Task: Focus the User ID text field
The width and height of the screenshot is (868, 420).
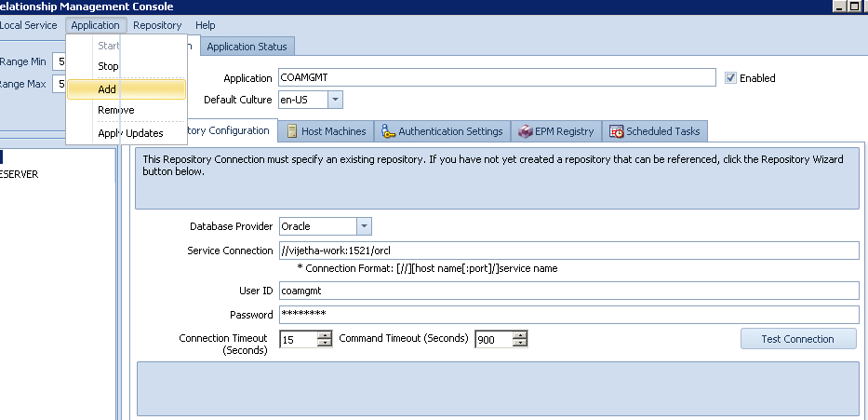Action: pyautogui.click(x=568, y=291)
